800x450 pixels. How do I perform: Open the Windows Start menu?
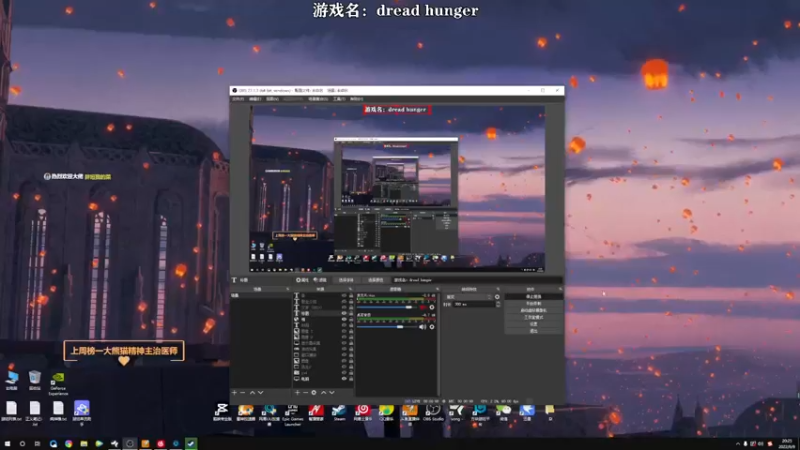point(7,444)
